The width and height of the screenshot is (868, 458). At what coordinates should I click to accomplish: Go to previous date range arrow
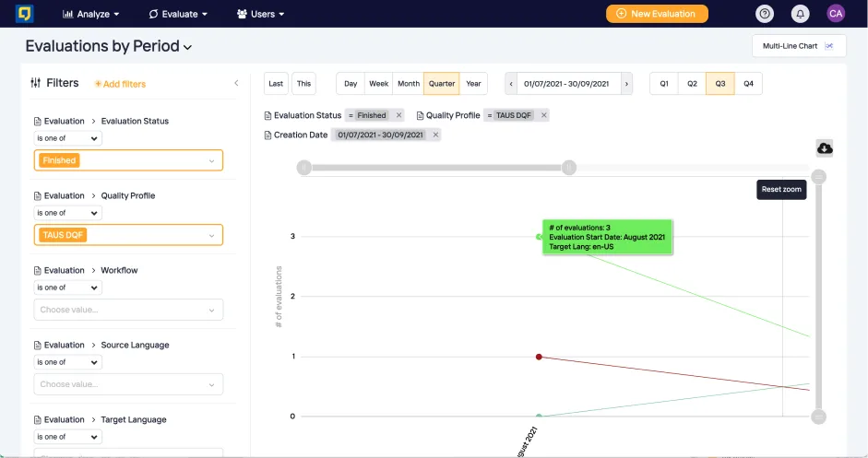[511, 84]
